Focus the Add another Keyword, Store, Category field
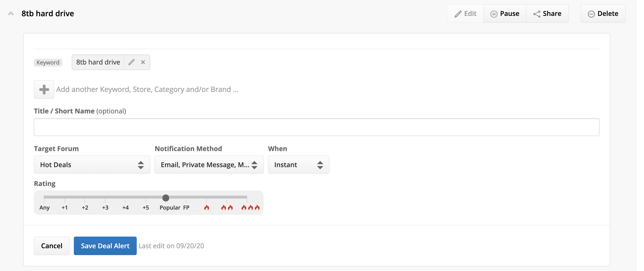Image resolution: width=644 pixels, height=271 pixels. click(x=147, y=89)
